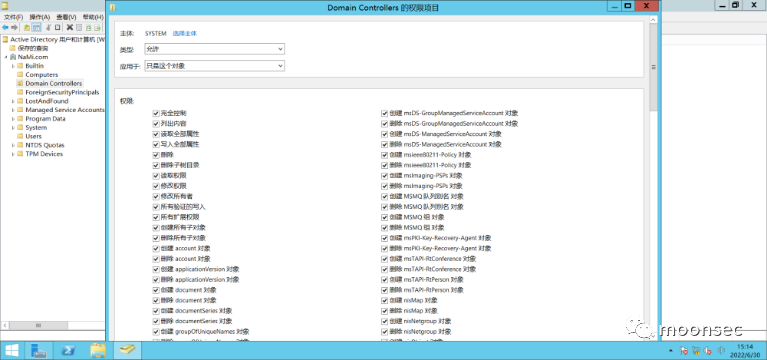Screen dimensions: 767x360
Task: Open the 查看(V) menu
Action: pyautogui.click(x=66, y=17)
